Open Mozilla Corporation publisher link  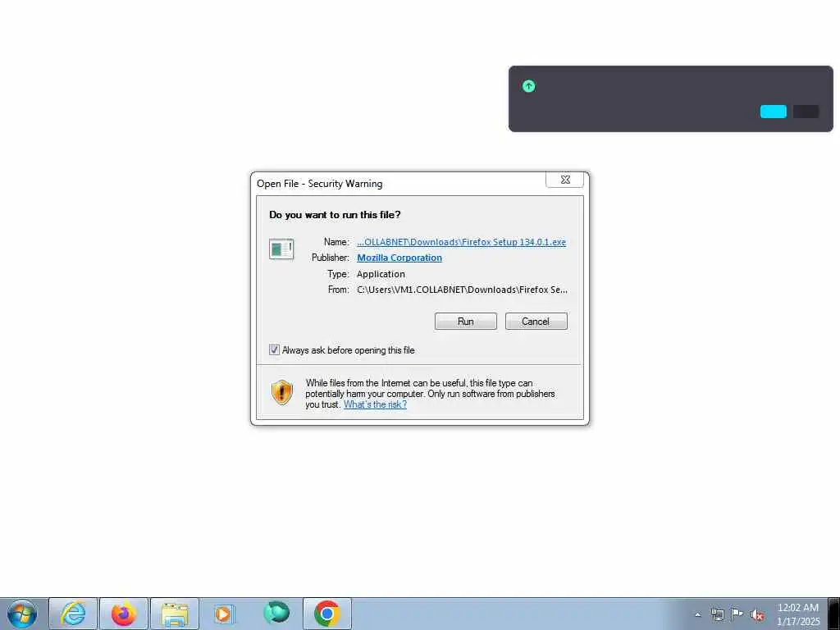pyautogui.click(x=399, y=258)
